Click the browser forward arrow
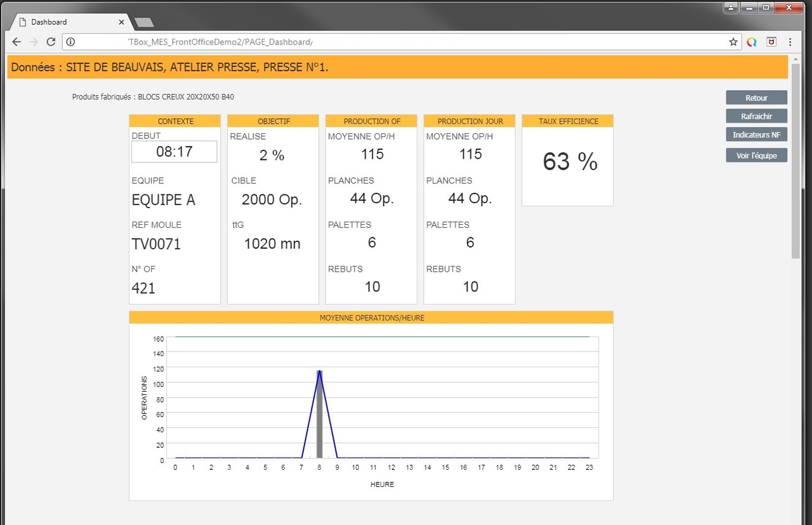 click(x=34, y=42)
